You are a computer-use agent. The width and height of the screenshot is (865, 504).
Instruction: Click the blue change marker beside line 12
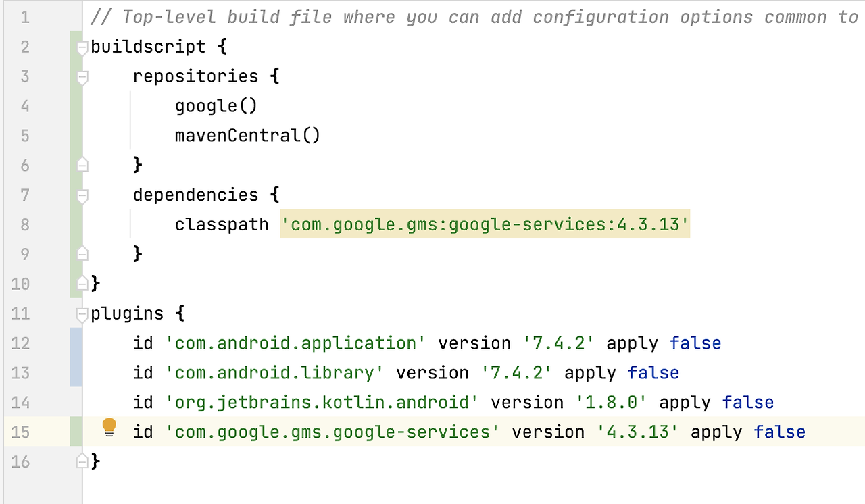[76, 343]
